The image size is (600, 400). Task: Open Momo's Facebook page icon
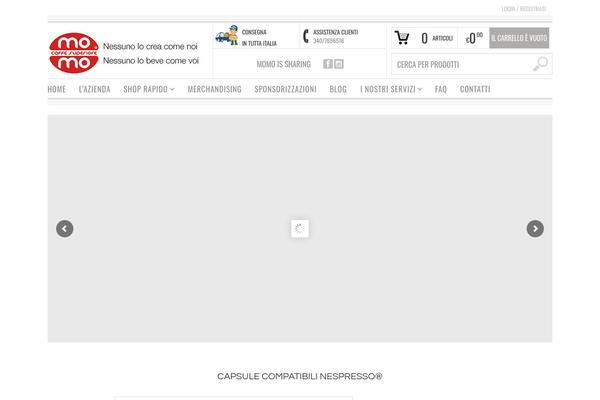tap(328, 64)
